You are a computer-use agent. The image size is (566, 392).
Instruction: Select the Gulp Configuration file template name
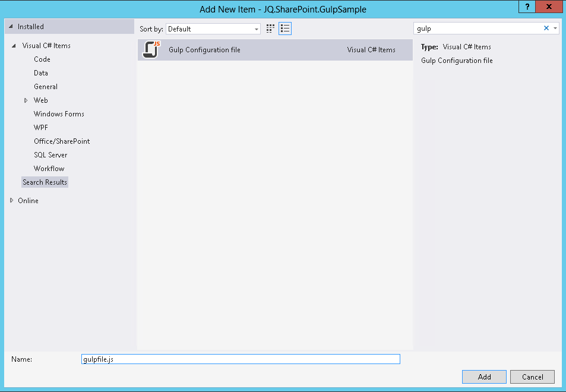coord(204,50)
